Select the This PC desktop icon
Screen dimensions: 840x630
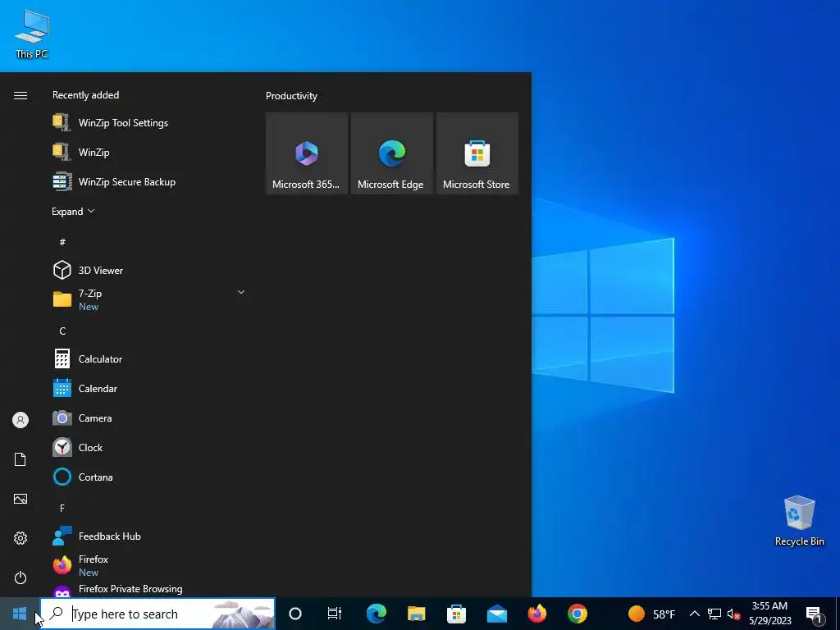pyautogui.click(x=32, y=34)
